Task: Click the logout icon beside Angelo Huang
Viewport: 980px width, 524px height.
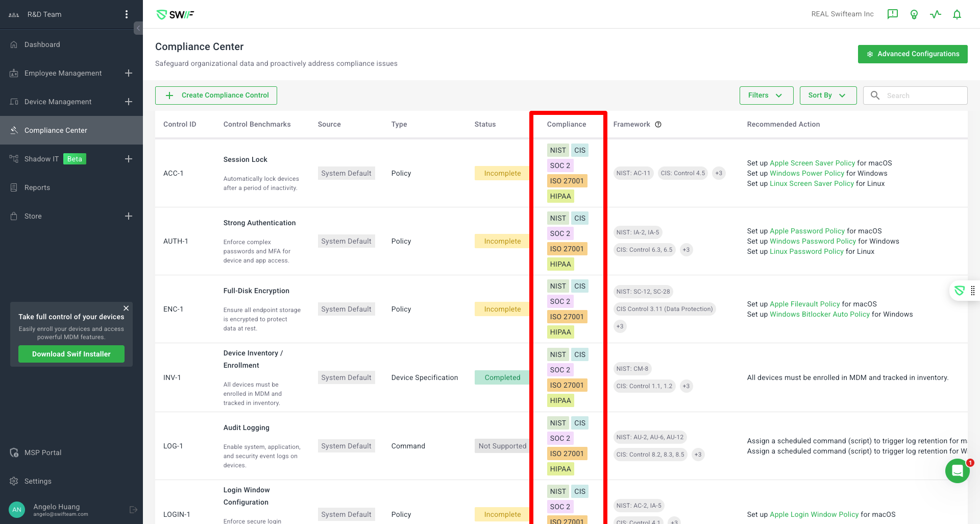Action: pos(133,510)
